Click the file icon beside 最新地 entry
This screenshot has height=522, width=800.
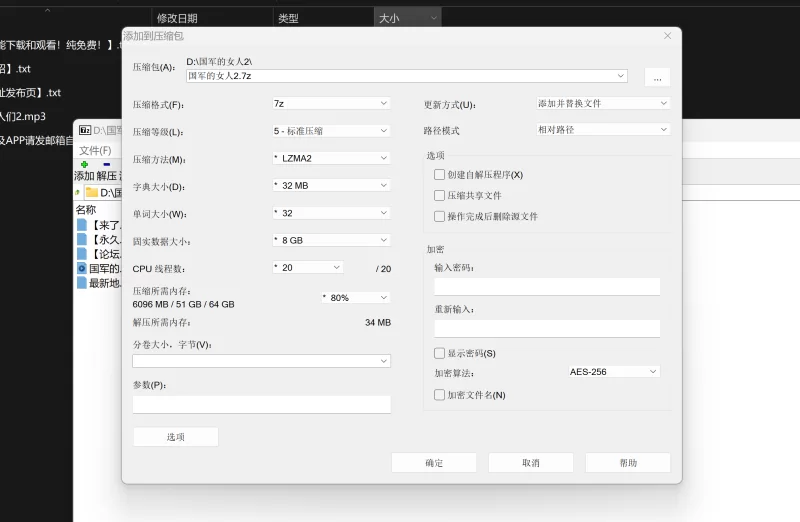pyautogui.click(x=82, y=283)
